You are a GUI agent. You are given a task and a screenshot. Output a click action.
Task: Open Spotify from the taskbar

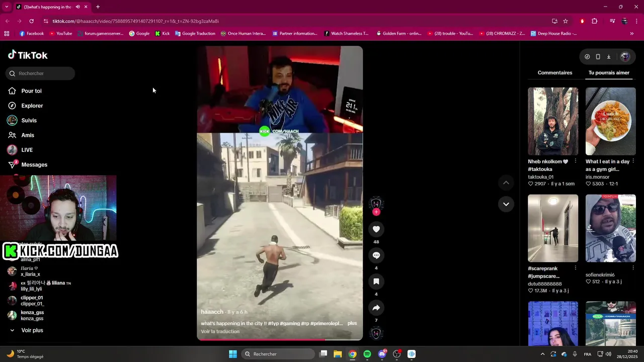click(x=367, y=354)
